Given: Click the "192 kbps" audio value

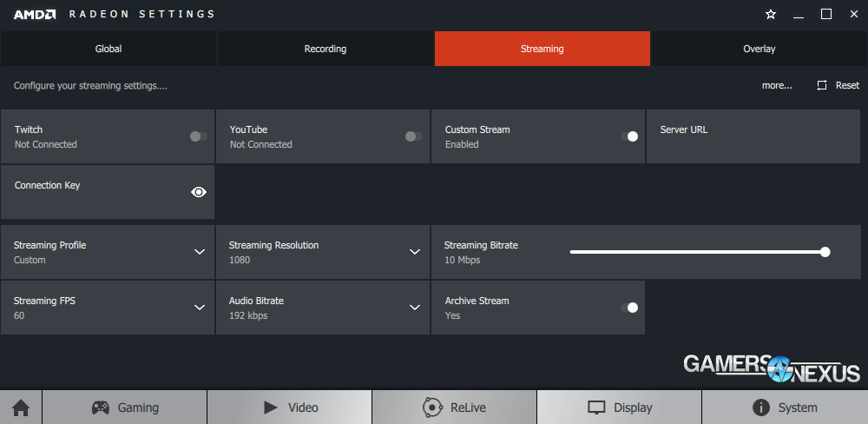Looking at the screenshot, I should pos(248,315).
